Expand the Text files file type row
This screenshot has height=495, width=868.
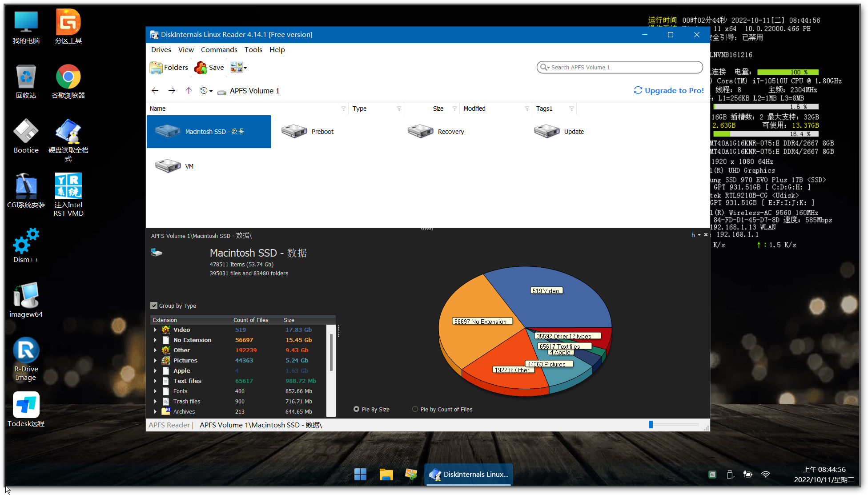point(155,380)
